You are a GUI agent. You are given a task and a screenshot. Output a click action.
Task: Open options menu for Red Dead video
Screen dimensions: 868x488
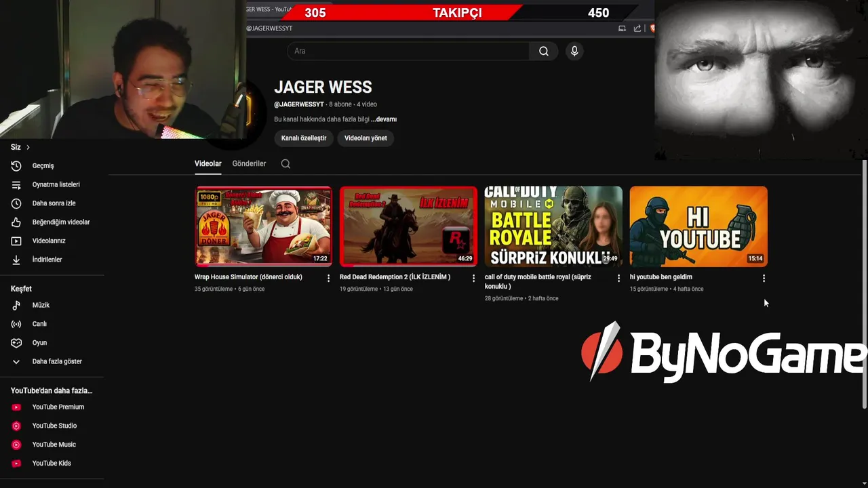coord(473,278)
